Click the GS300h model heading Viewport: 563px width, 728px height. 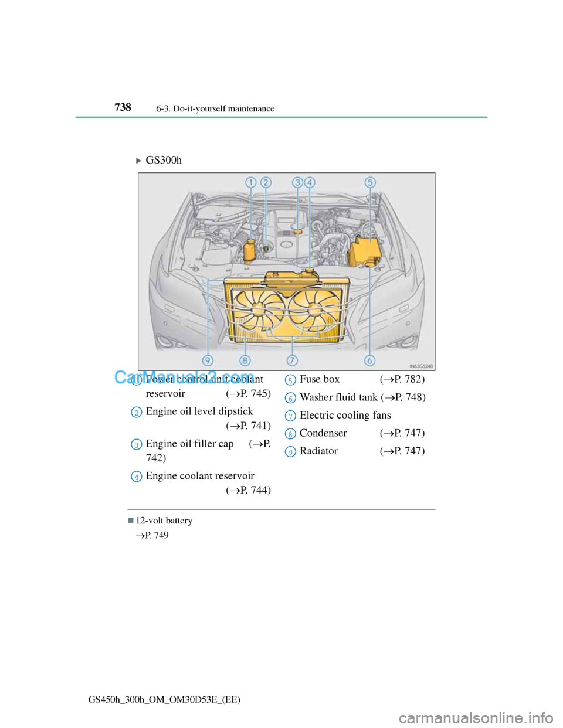[x=164, y=160]
